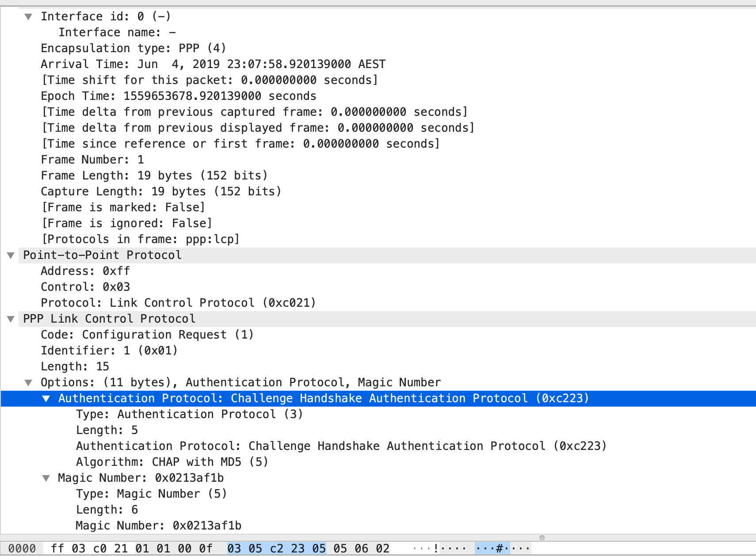Select the Identifier: 1 (0x01) row
Image resolution: width=756 pixels, height=556 pixels.
109,351
